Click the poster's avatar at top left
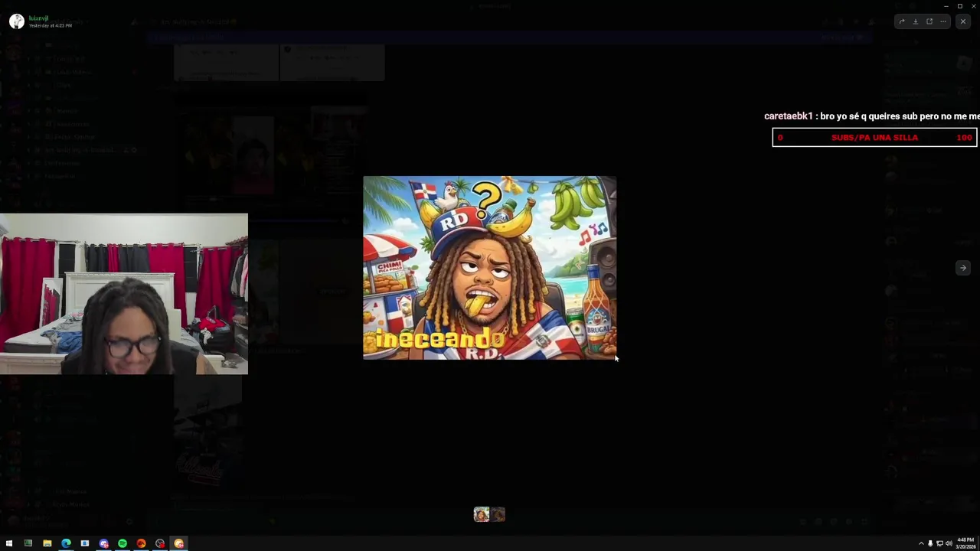980x551 pixels. pyautogui.click(x=17, y=21)
